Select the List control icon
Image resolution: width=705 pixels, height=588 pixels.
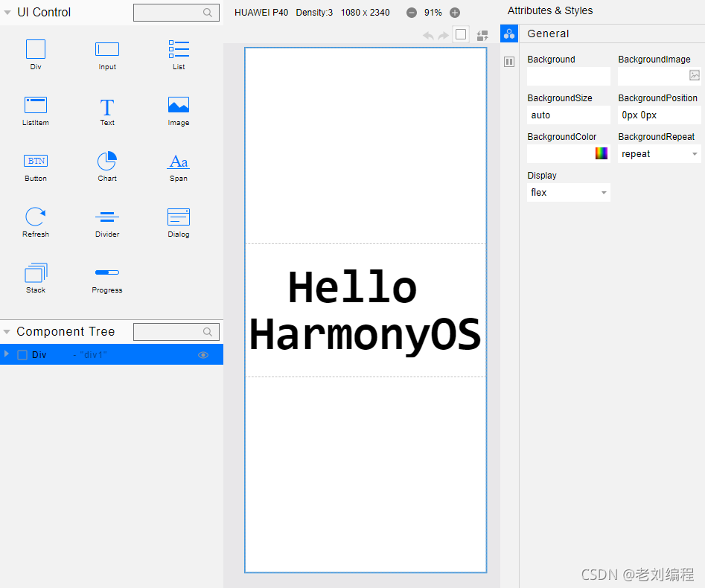pos(179,49)
